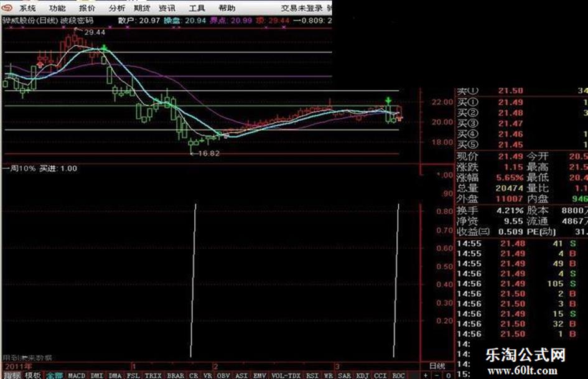Viewport: 588px width, 379px height.
Task: Click the green arrow marker on right side
Action: pos(388,100)
